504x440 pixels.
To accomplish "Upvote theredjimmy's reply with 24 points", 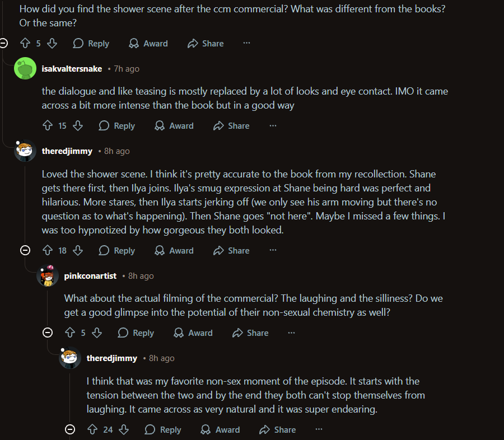I will pyautogui.click(x=92, y=429).
